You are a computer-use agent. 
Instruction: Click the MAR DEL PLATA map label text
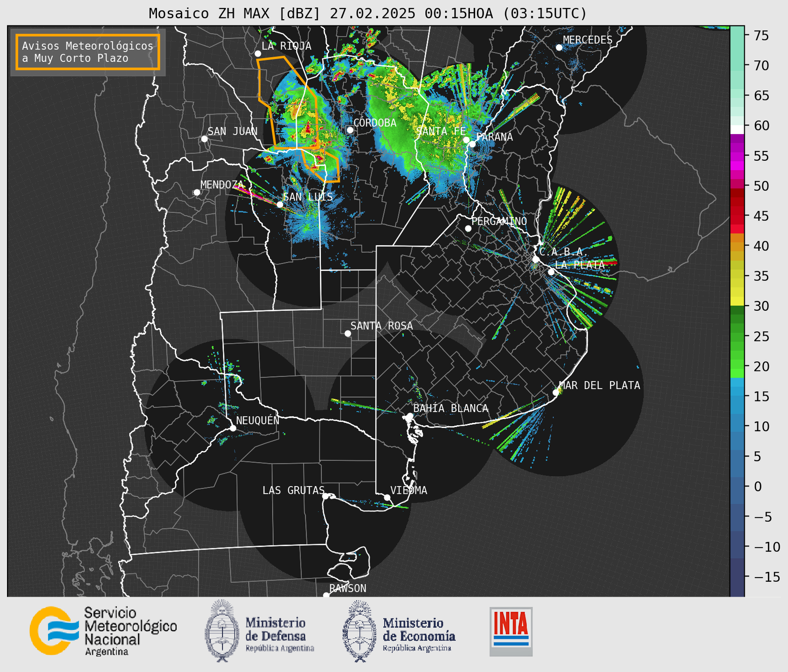(600, 386)
